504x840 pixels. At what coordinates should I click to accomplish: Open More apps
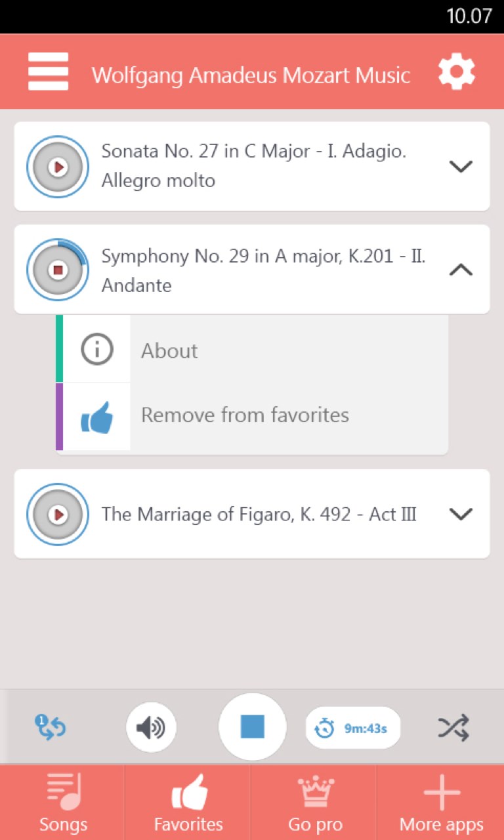click(441, 802)
